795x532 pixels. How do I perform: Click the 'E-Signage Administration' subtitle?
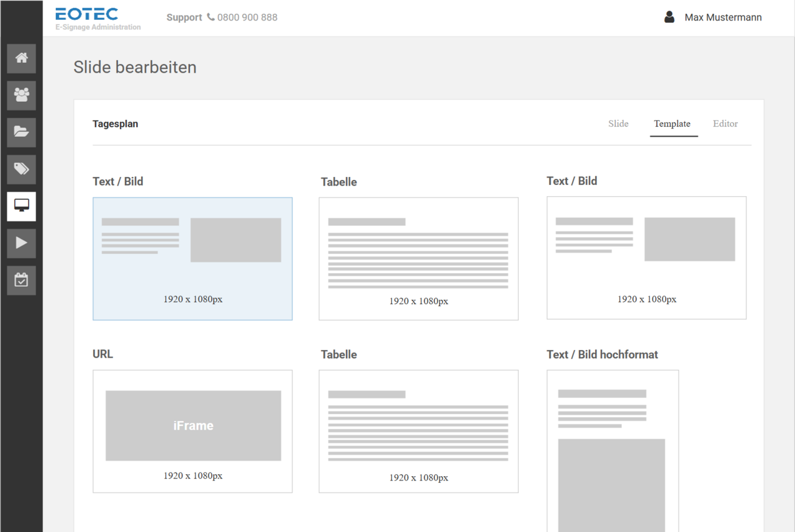click(98, 27)
